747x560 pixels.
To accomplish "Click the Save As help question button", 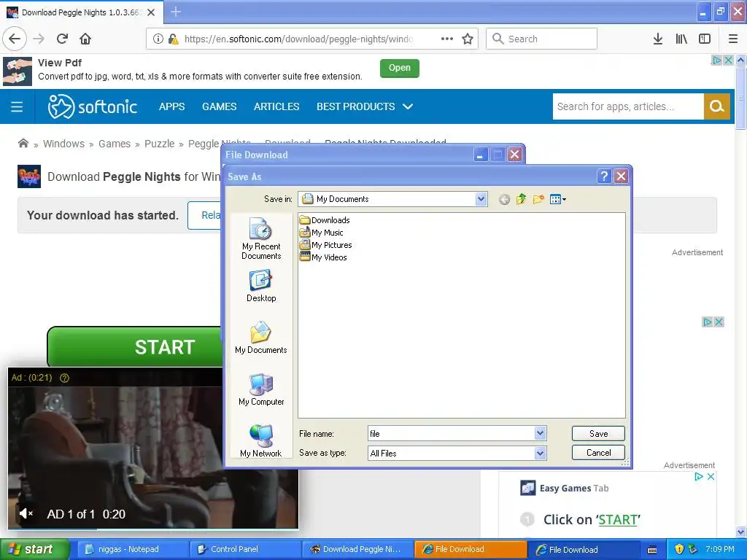I will (x=603, y=176).
